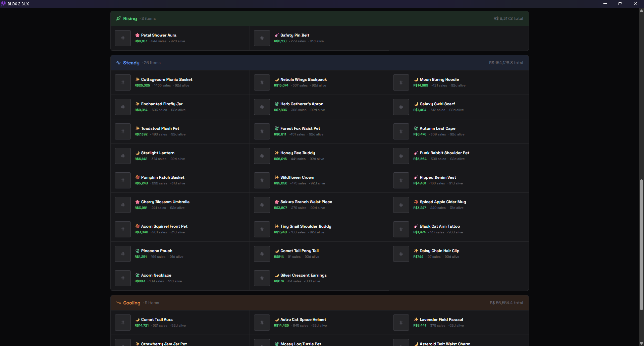The height and width of the screenshot is (346, 644).
Task: Click the rocket icon in the Rising header
Action: click(x=118, y=18)
